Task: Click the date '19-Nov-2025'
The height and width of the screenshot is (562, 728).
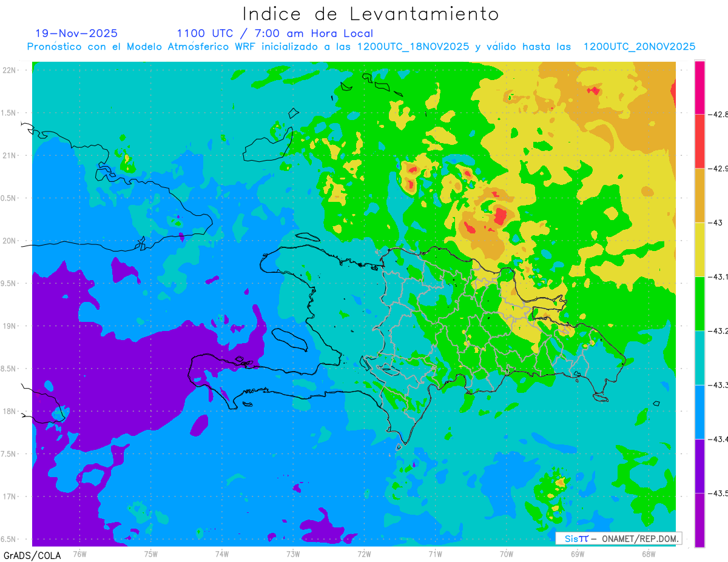Action: coord(76,33)
